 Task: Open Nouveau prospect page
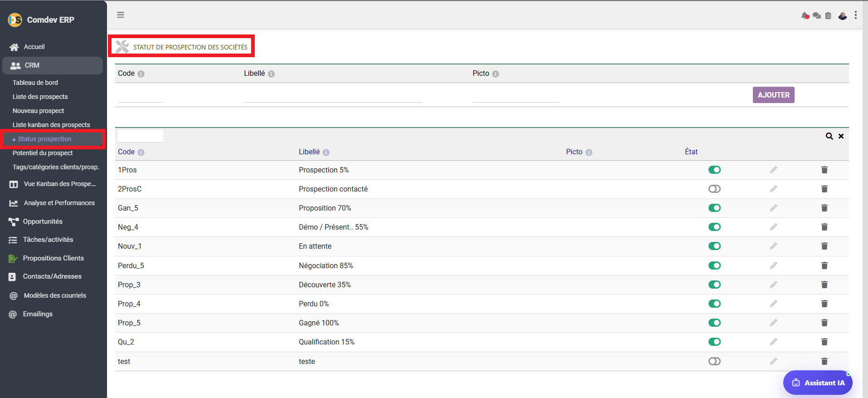pyautogui.click(x=39, y=111)
